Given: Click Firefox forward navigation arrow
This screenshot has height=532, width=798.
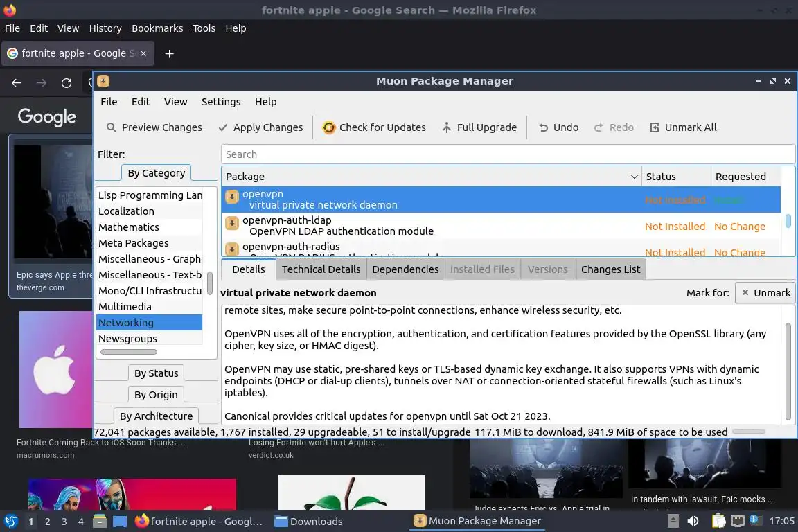Looking at the screenshot, I should [x=42, y=83].
